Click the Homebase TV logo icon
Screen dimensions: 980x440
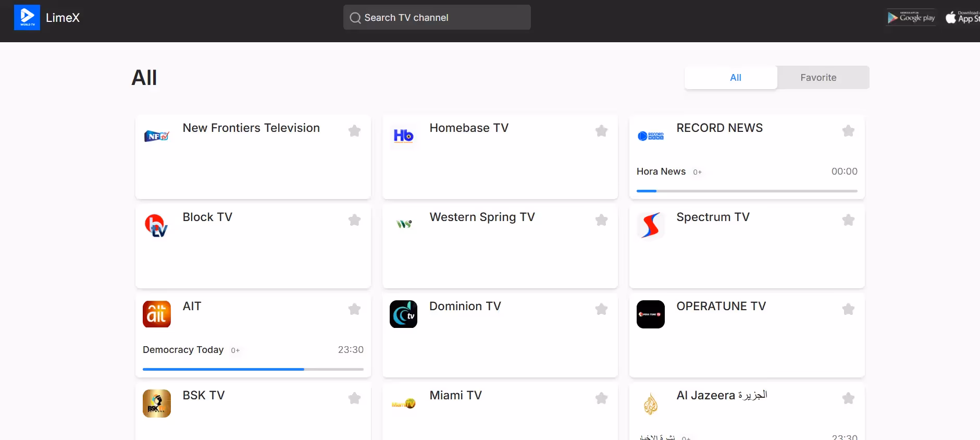[403, 136]
